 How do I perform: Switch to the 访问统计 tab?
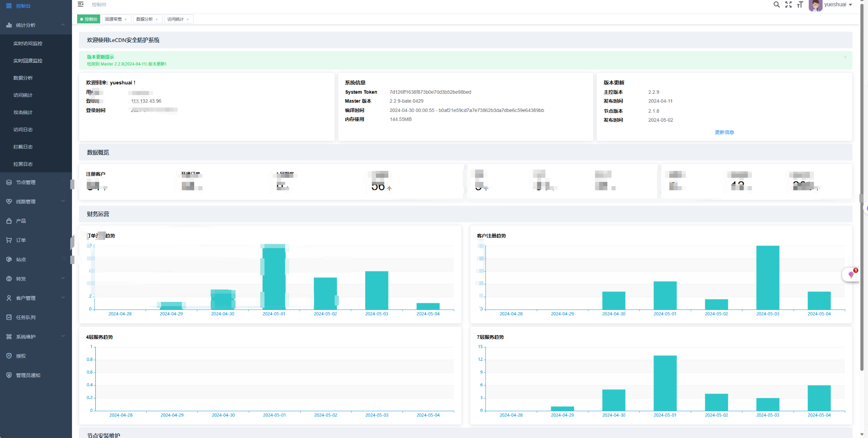[175, 19]
